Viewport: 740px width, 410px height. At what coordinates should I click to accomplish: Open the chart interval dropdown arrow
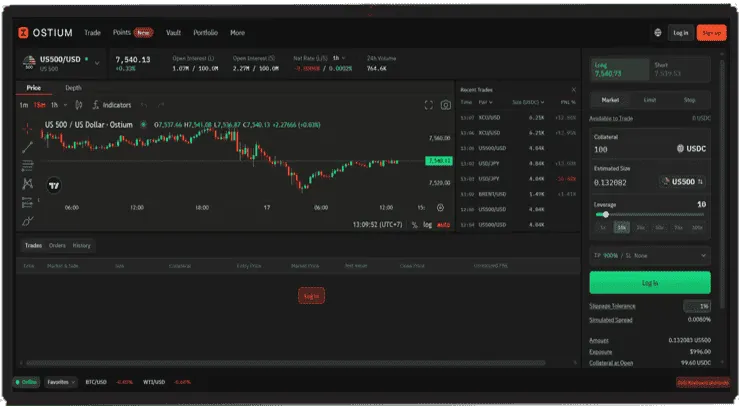65,105
